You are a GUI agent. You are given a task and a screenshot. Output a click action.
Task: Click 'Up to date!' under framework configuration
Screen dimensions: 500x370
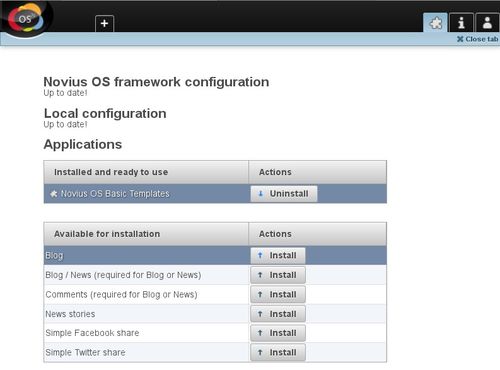tap(65, 93)
